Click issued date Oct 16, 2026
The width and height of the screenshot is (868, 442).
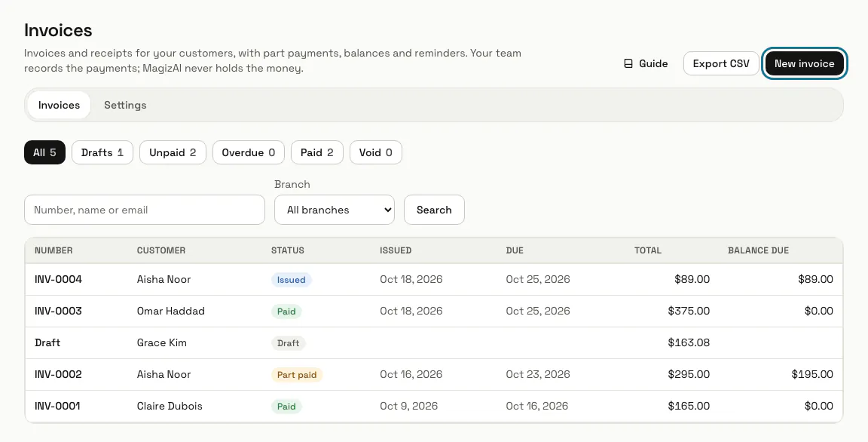pyautogui.click(x=411, y=374)
